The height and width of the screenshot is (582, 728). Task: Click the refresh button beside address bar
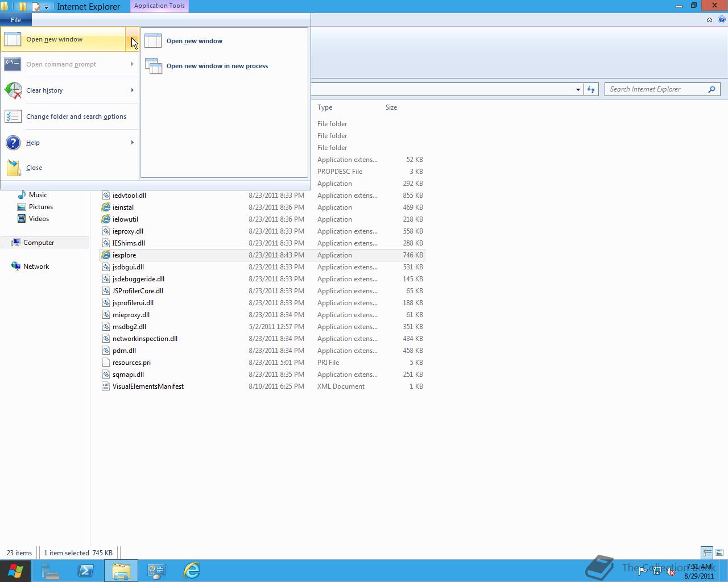pyautogui.click(x=591, y=89)
